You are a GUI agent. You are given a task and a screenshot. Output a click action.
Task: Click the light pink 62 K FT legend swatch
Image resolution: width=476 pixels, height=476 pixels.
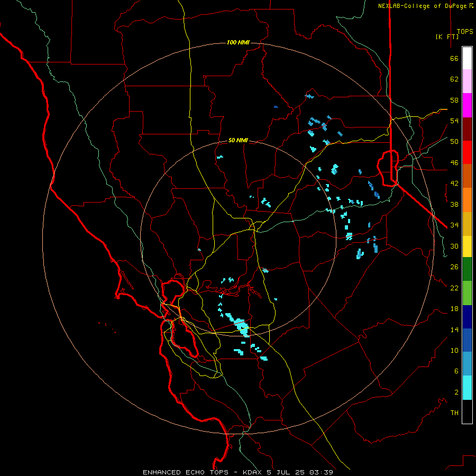(x=467, y=81)
